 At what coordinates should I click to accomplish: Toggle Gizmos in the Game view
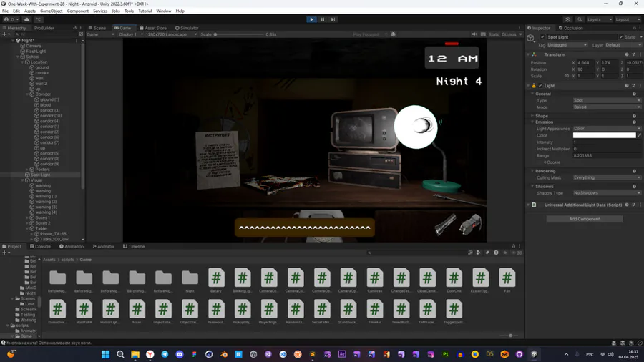(509, 34)
